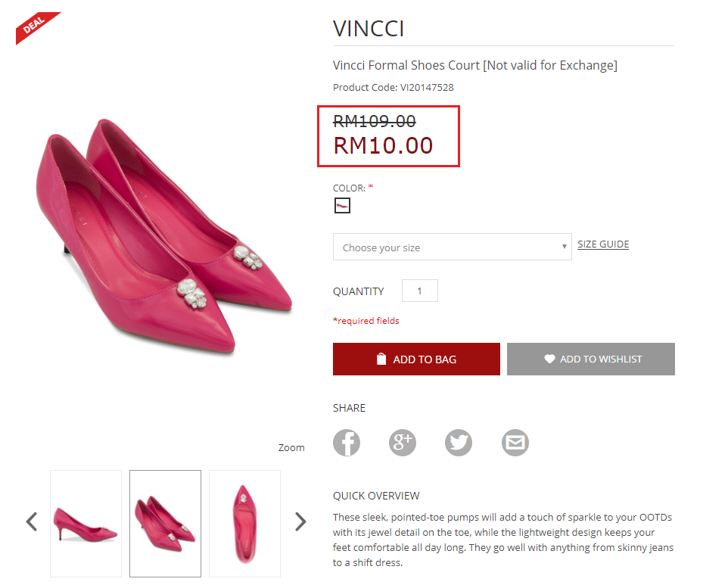Click shopping bag icon on Add to Bag
This screenshot has width=728, height=585.
point(381,359)
